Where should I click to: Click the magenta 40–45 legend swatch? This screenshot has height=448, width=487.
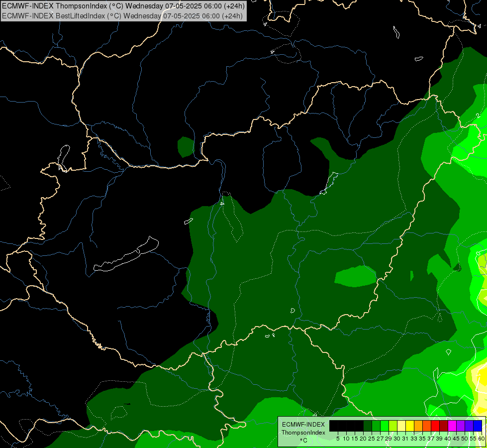(x=452, y=426)
